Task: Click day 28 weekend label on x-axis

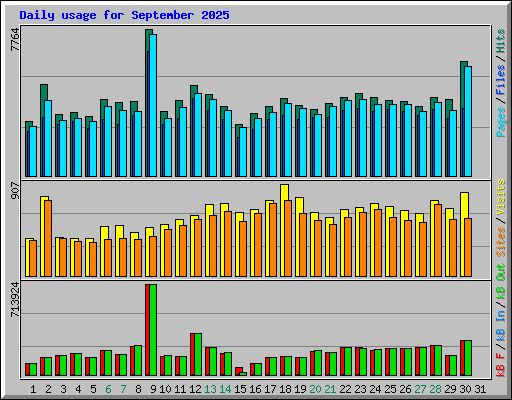Action: pyautogui.click(x=435, y=389)
